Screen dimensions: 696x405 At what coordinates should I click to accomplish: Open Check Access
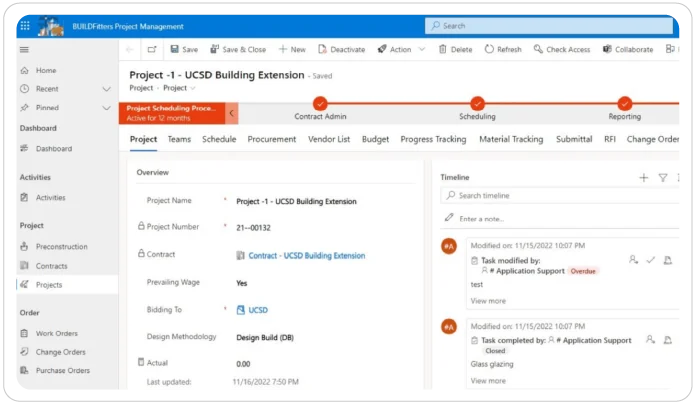coord(562,49)
